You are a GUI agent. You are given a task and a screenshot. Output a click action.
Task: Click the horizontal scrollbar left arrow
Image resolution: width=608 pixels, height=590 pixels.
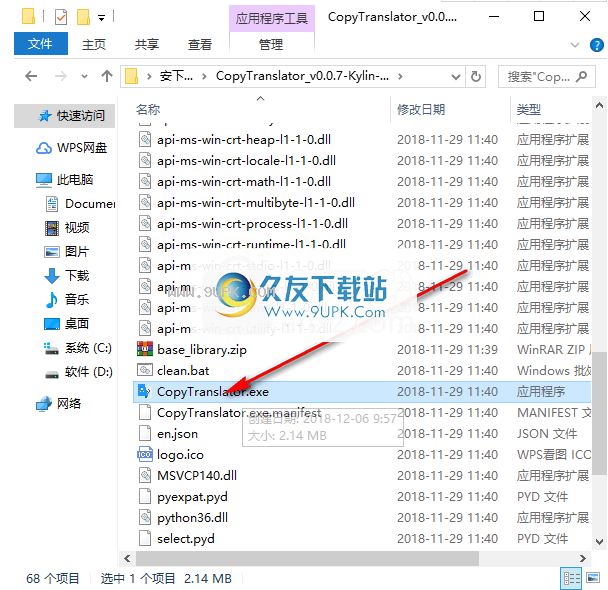point(127,558)
